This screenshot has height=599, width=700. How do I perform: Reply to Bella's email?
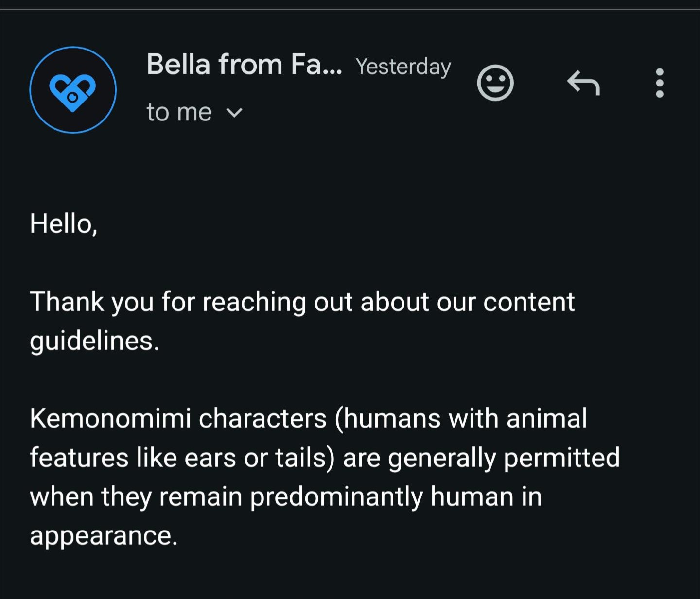coord(583,83)
